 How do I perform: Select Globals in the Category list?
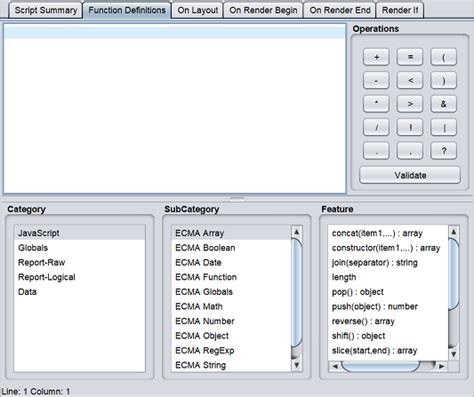click(x=80, y=248)
